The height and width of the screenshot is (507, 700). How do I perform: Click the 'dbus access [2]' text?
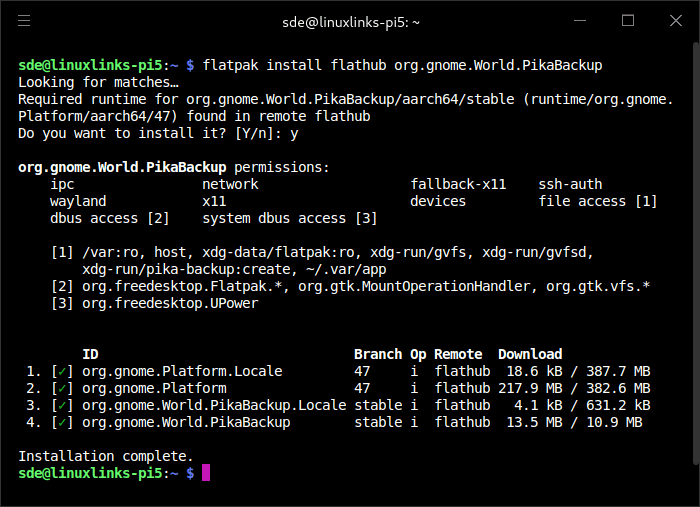(110, 218)
